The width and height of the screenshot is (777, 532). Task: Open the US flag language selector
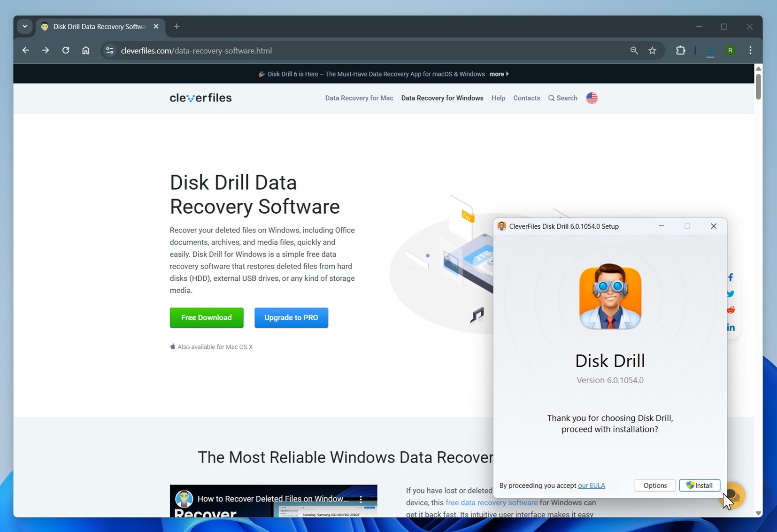591,98
